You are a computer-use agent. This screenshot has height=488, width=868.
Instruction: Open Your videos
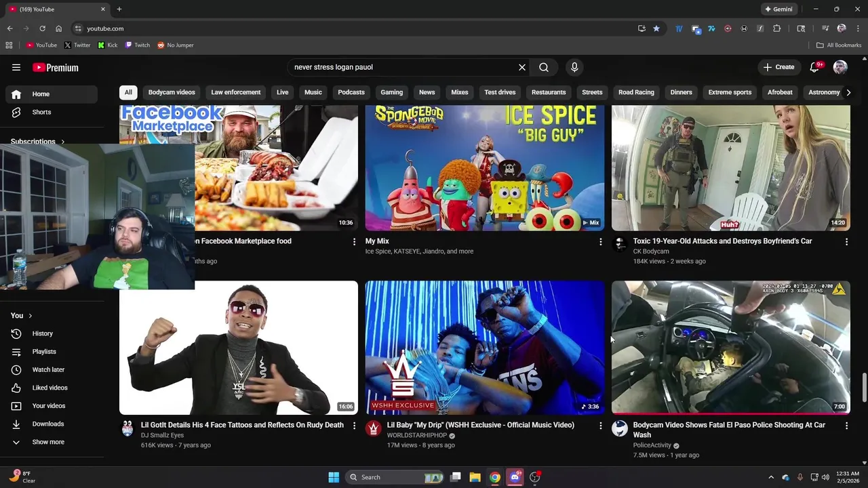pyautogui.click(x=52, y=406)
